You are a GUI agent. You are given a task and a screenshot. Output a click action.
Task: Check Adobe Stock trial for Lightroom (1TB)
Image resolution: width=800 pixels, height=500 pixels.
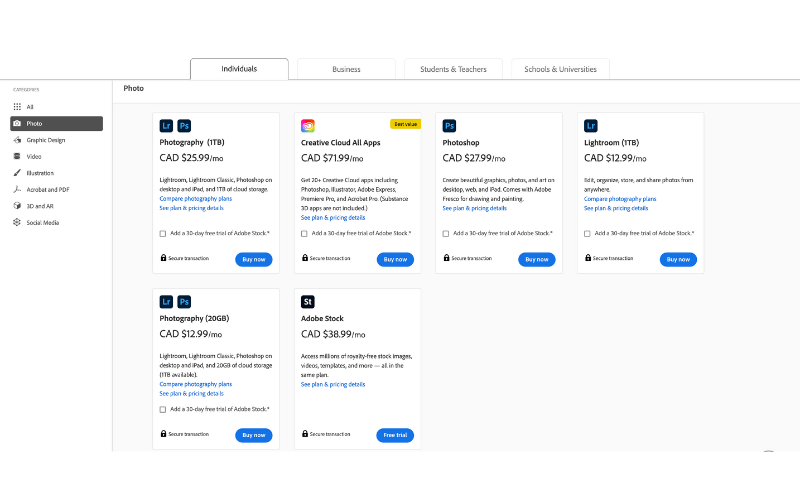click(587, 234)
